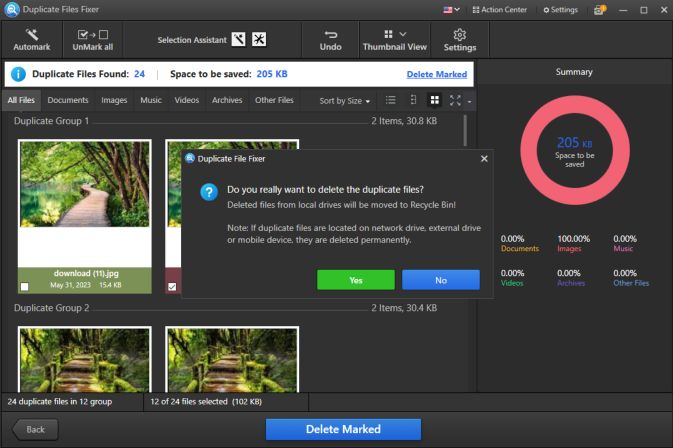
Task: Click the 0.00% Other Files summary entry
Action: pyautogui.click(x=631, y=278)
